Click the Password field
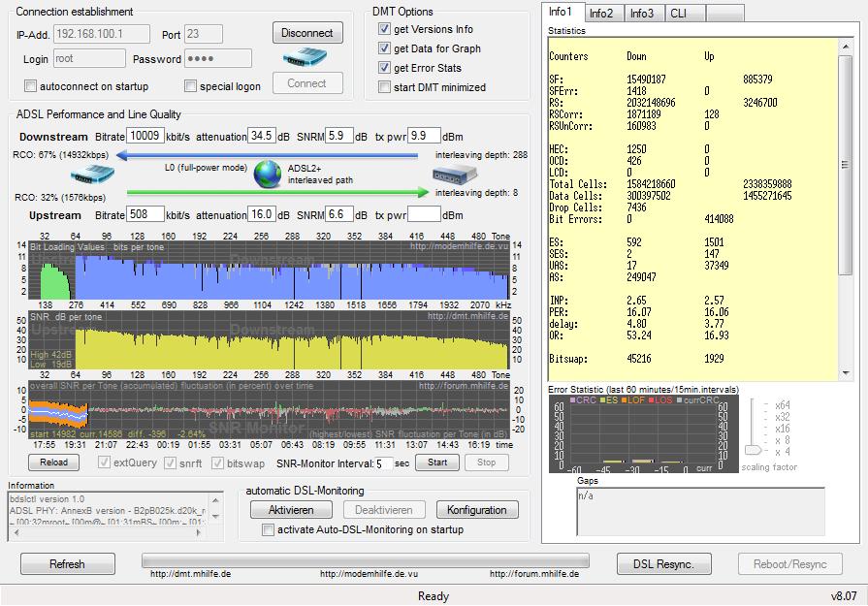The height and width of the screenshot is (606, 868). (218, 58)
